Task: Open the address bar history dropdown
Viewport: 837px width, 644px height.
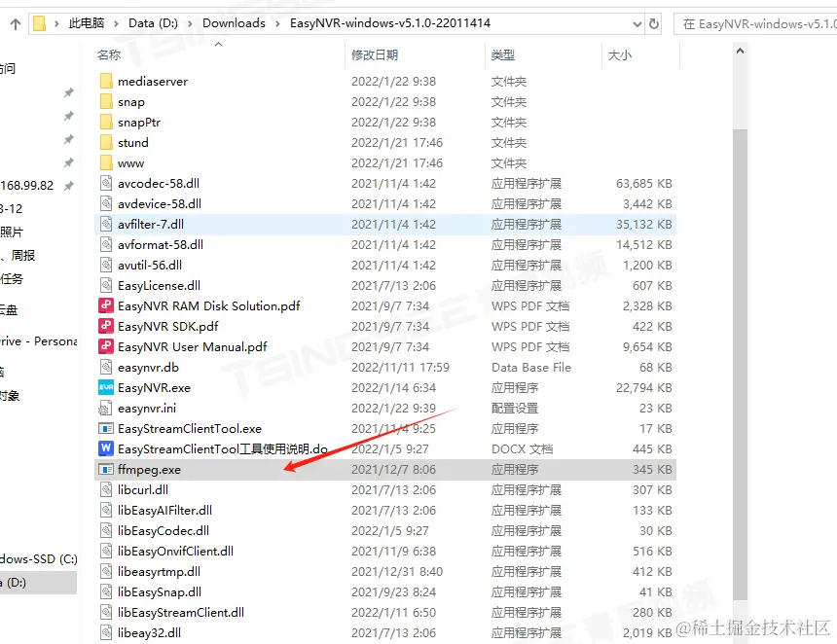Action: (x=637, y=24)
